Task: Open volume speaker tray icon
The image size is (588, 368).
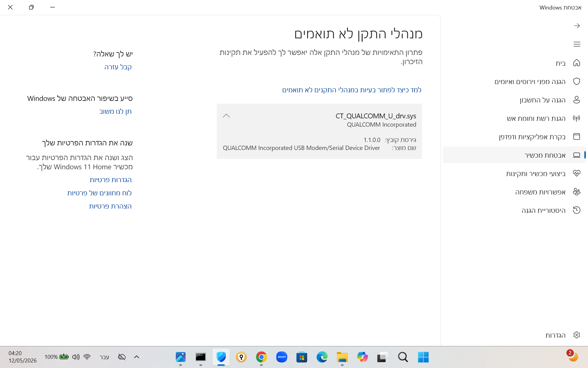Action: (76, 357)
